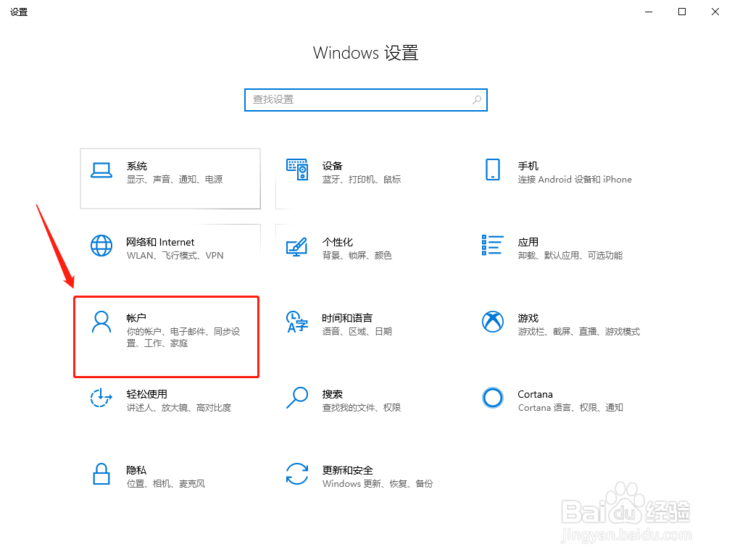The width and height of the screenshot is (732, 560).
Task: Click the 个性化 (Personalization) brush icon
Action: coord(297,246)
